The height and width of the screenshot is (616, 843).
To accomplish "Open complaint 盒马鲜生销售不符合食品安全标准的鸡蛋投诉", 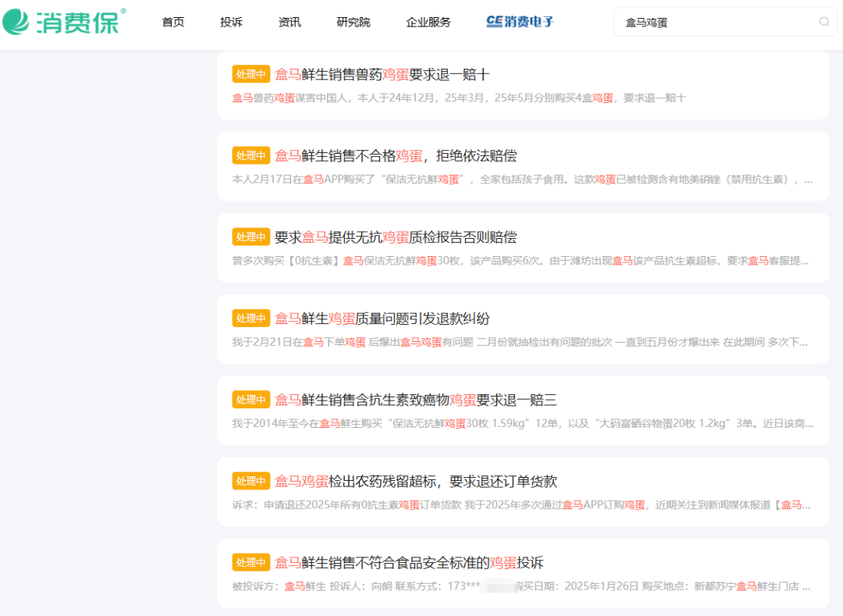I will (x=409, y=563).
